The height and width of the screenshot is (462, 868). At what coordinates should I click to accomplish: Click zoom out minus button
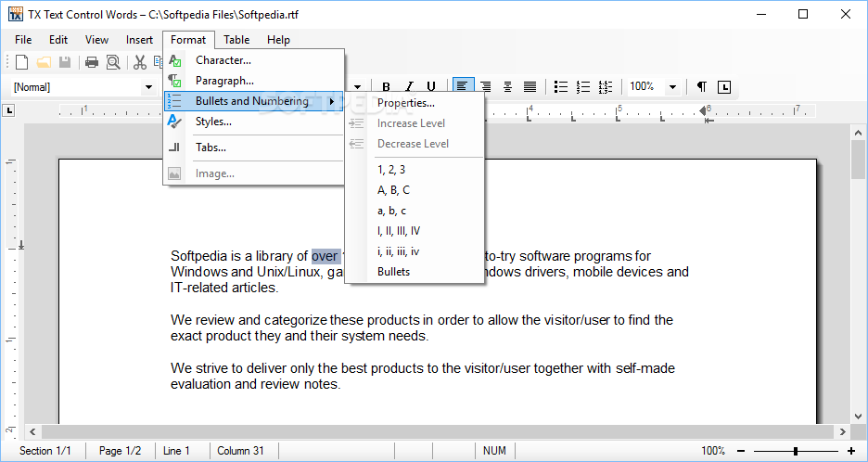coord(741,452)
